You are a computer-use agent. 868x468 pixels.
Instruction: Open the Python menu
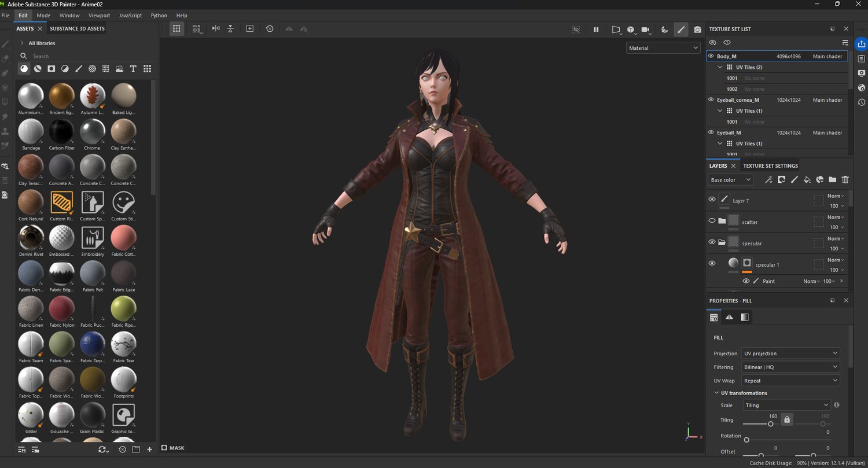coord(159,15)
